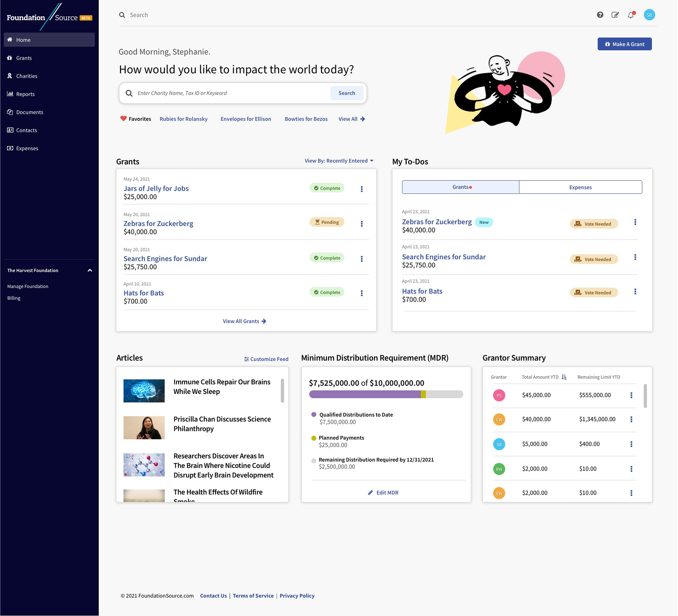Collapse The Harvest Foundation section chevron
Viewport: 678px width, 616px height.
click(x=90, y=270)
